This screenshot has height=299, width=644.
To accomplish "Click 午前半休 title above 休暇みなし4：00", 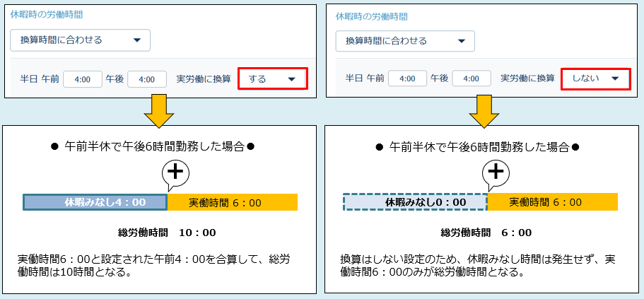I will [153, 146].
